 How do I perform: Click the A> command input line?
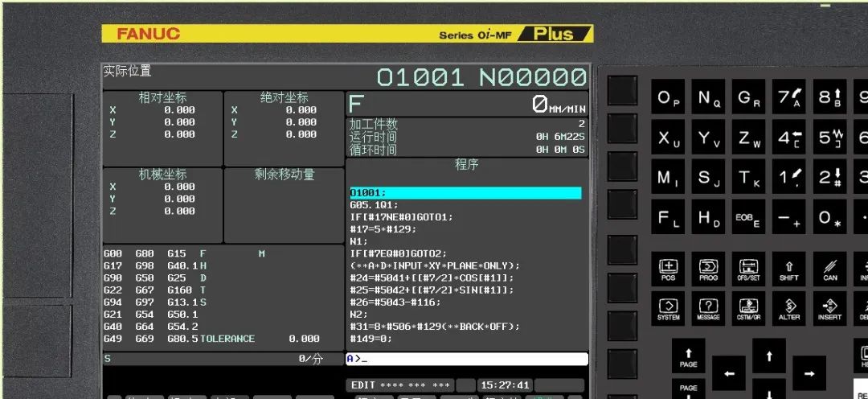point(467,359)
